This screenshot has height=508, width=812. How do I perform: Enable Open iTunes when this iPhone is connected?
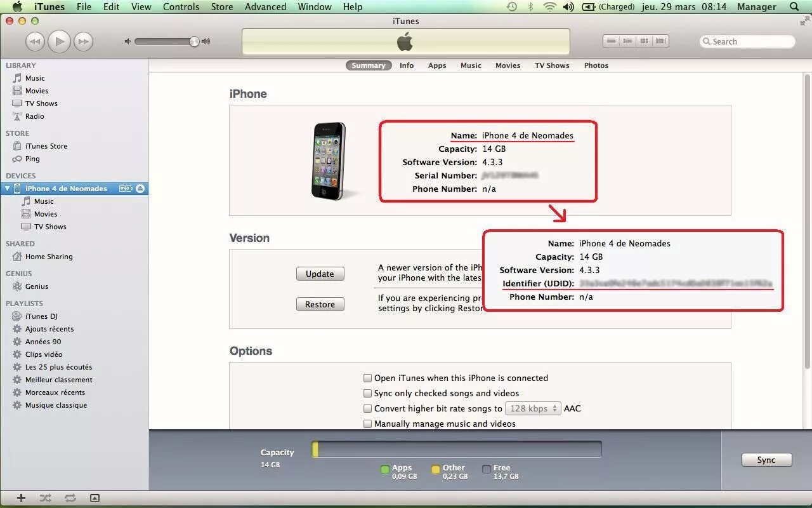point(367,378)
